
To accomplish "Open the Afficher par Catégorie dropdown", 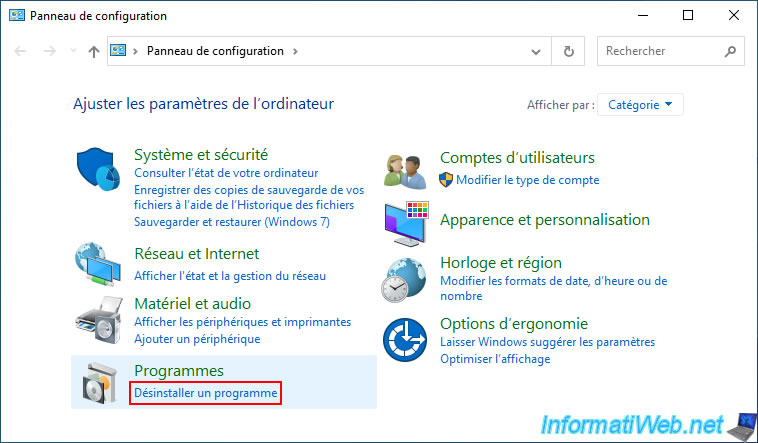I will click(640, 104).
